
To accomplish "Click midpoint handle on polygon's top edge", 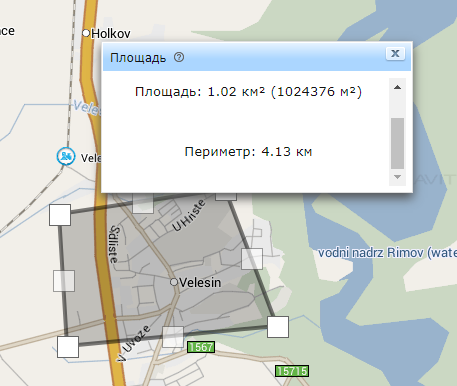I will pos(143,203).
